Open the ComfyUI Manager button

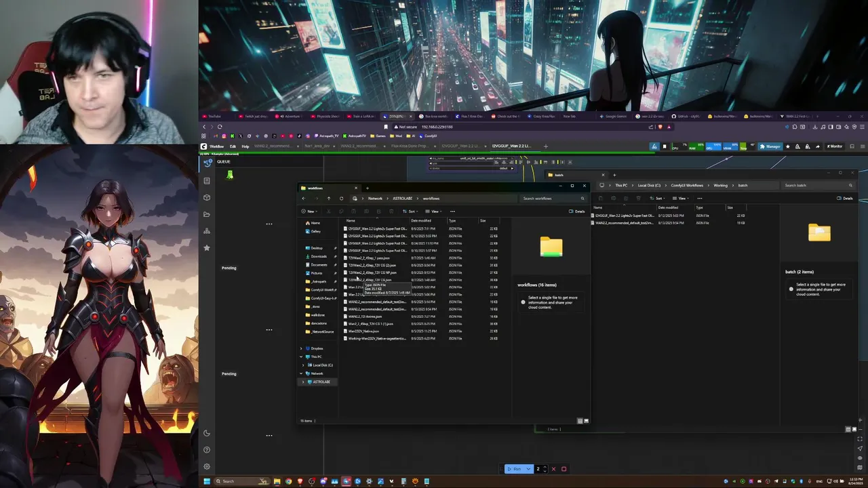click(x=770, y=146)
